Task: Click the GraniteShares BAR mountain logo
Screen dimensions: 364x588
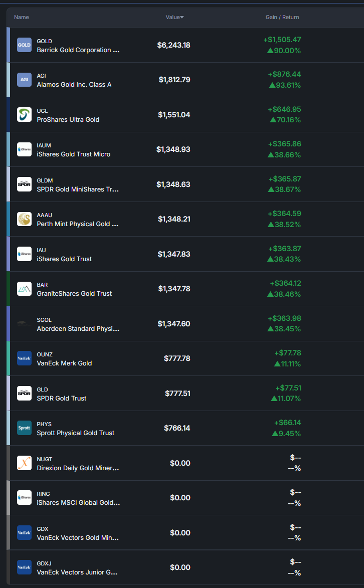Action: pos(24,289)
